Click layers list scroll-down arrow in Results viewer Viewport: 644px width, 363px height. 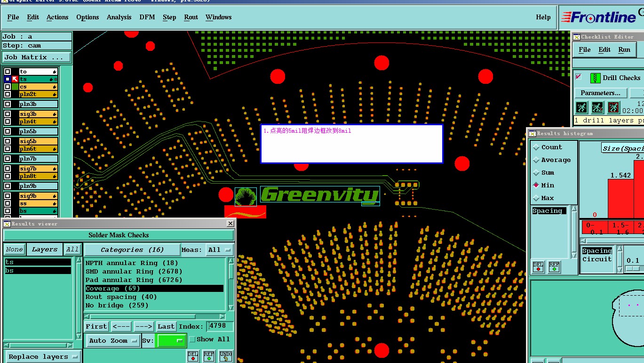point(79,336)
